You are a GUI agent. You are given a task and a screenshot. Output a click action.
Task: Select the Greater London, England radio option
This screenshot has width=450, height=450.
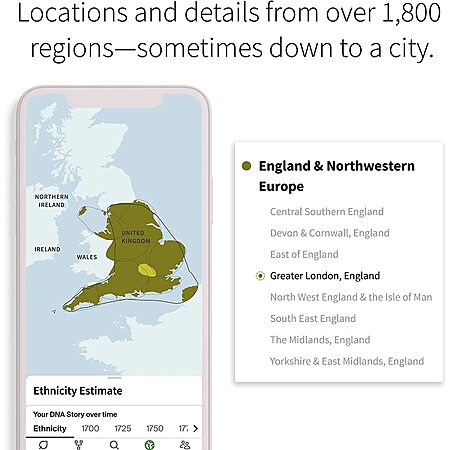tap(260, 276)
